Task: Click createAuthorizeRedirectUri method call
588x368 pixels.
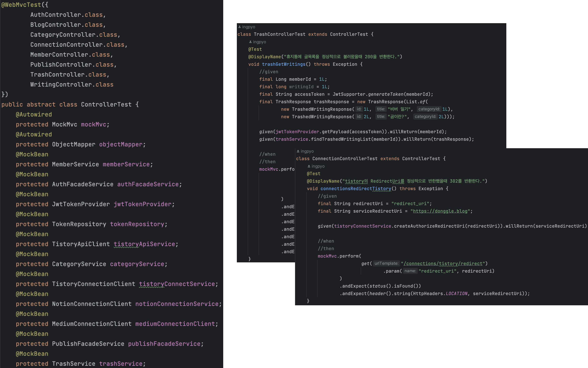Action: click(429, 226)
